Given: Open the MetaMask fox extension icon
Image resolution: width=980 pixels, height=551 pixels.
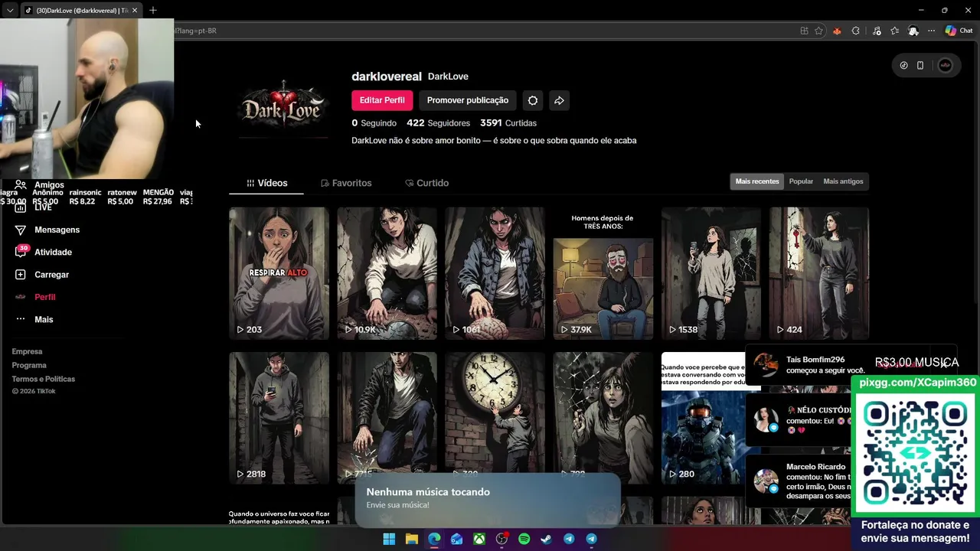Looking at the screenshot, I should pos(837,31).
